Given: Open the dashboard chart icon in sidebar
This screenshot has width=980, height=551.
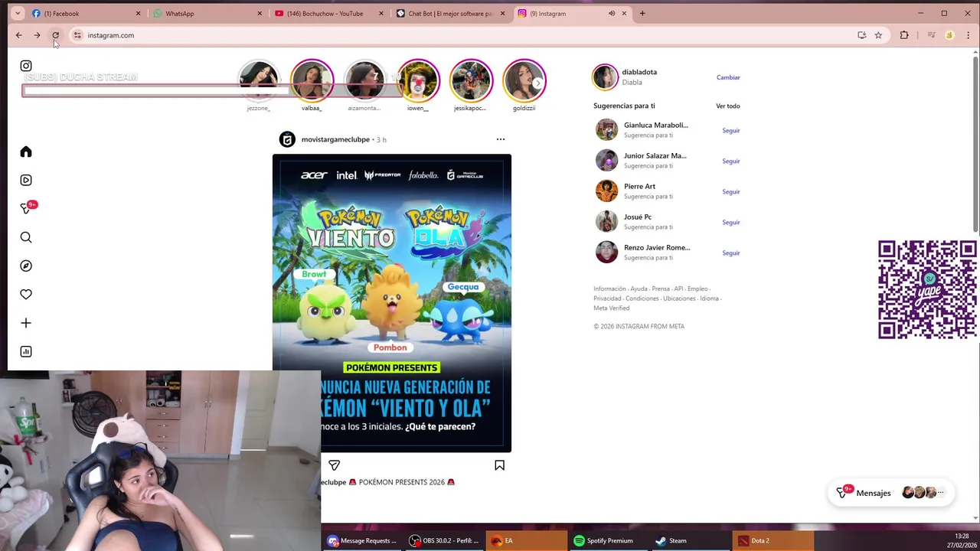Looking at the screenshot, I should [x=26, y=351].
